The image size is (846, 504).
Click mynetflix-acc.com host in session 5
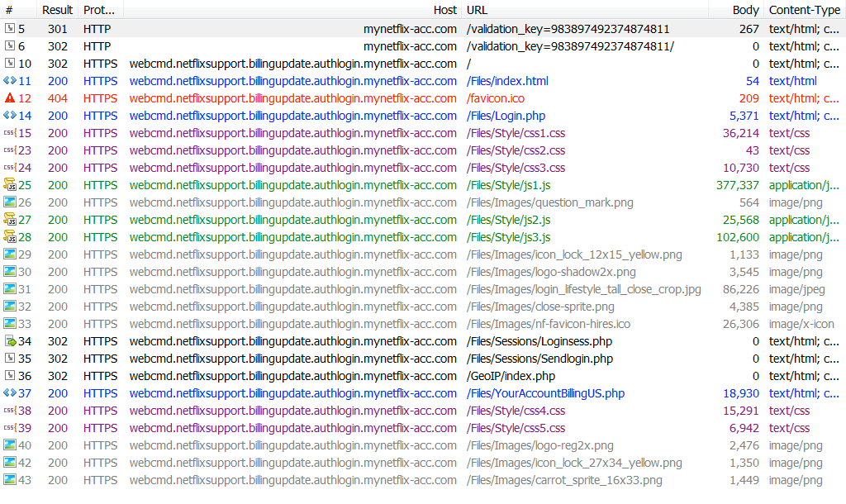point(410,29)
